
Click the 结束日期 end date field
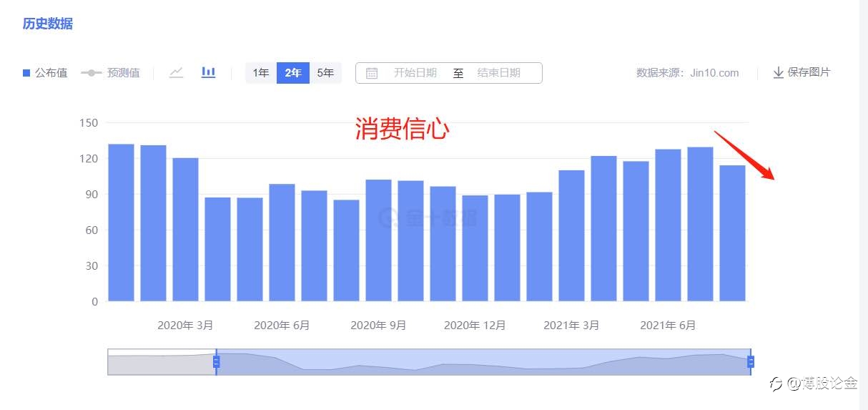[499, 73]
